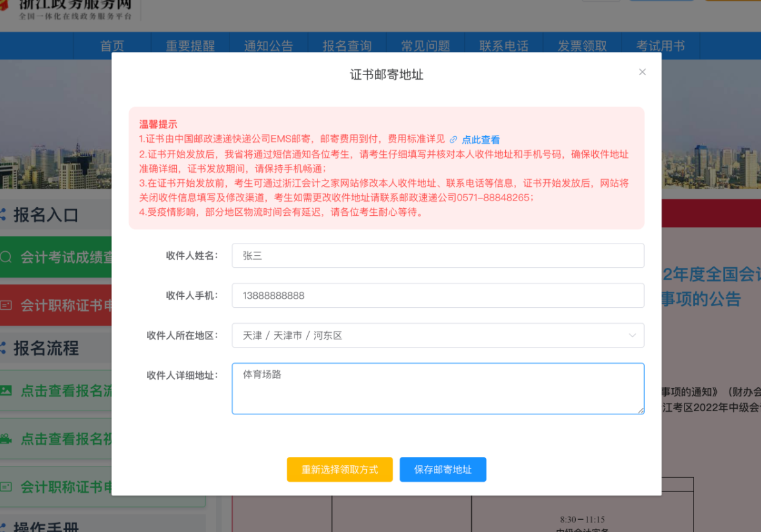Open 通知公告 navigation item
Screen dimensions: 761x532
click(x=269, y=46)
